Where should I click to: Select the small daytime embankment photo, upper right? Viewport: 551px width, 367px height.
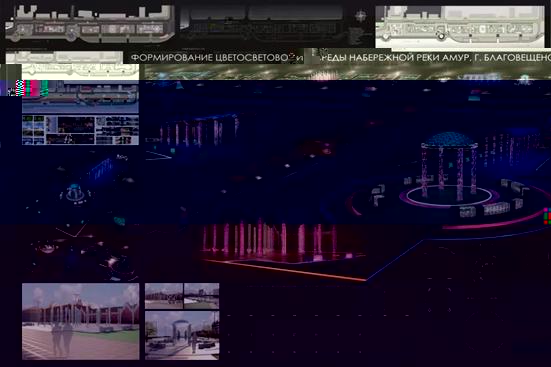pyautogui.click(x=202, y=296)
